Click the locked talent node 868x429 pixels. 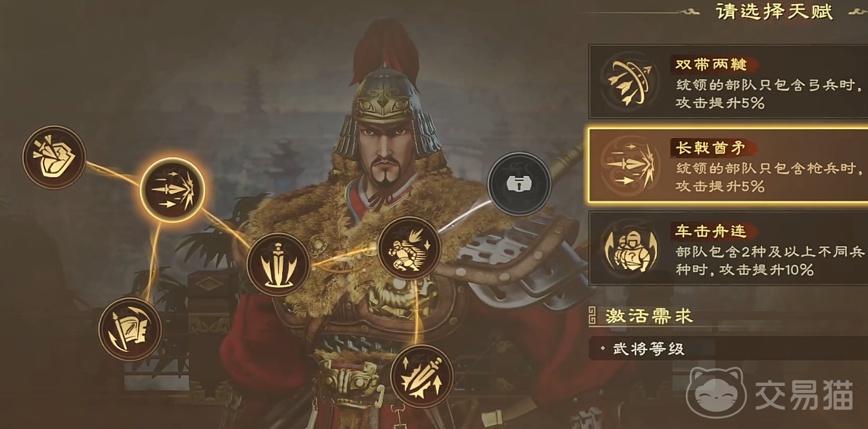click(x=519, y=183)
